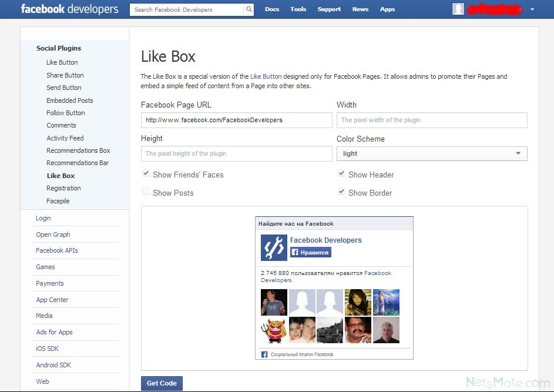Click the facebook developers logo
The height and width of the screenshot is (392, 554).
click(x=69, y=9)
